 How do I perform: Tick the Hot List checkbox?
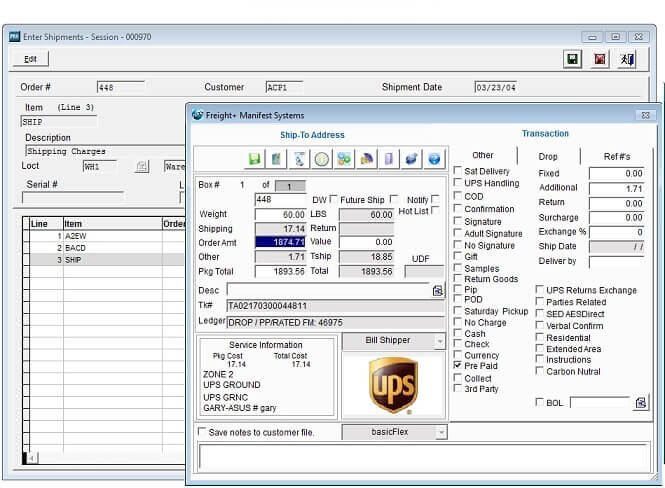pyautogui.click(x=435, y=210)
